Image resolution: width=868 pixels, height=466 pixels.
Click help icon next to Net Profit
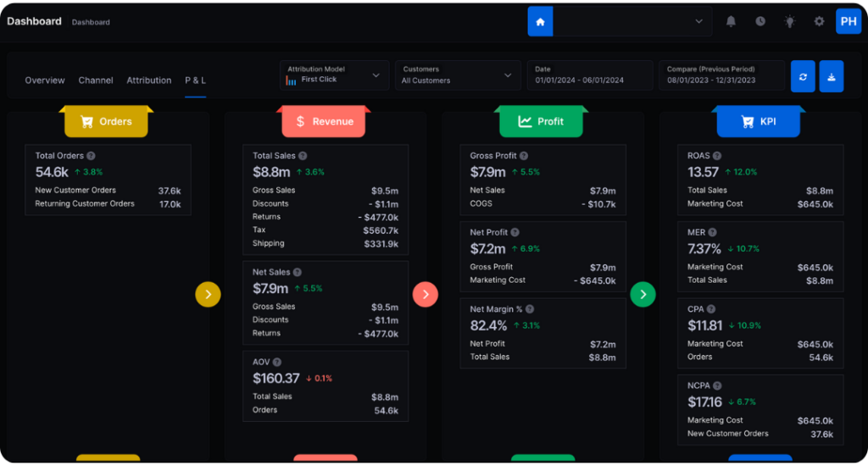pos(515,232)
